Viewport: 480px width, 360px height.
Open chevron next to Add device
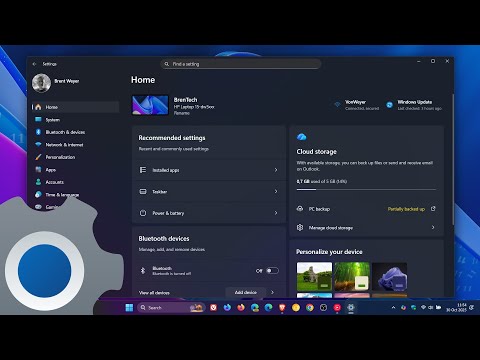tap(273, 292)
